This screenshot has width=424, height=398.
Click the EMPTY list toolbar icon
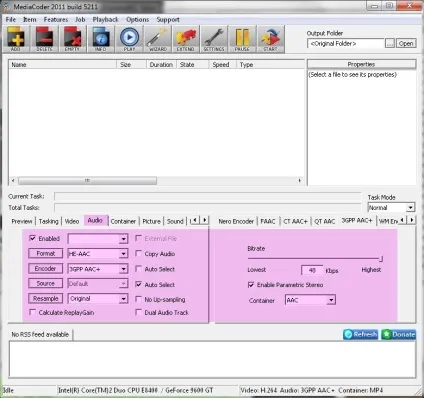(72, 39)
